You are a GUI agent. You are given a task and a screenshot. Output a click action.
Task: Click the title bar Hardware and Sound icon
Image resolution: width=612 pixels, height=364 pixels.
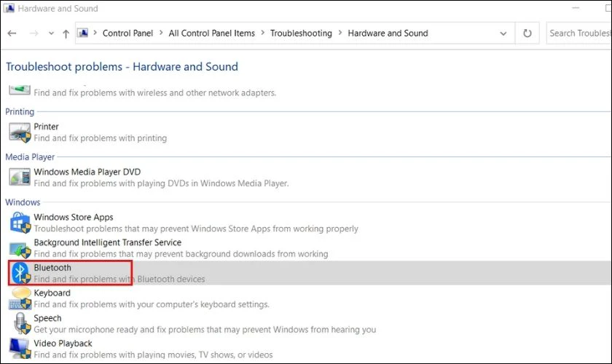(9, 8)
